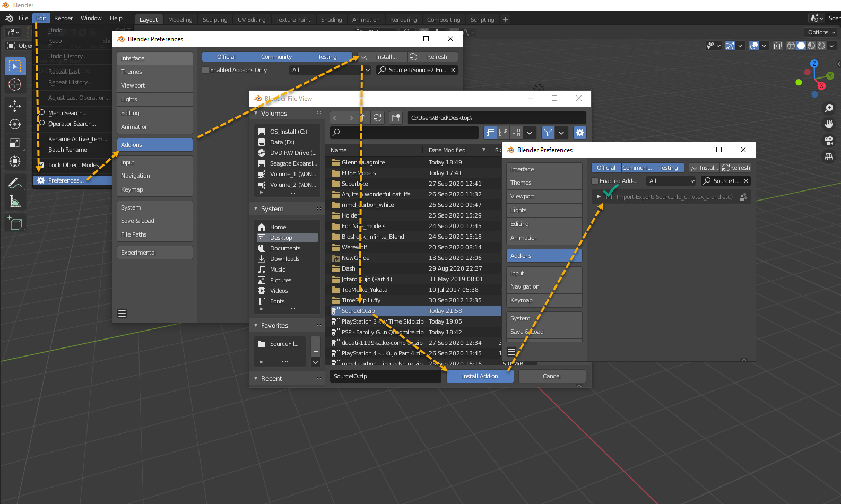This screenshot has width=841, height=504.
Task: Switch perspective/orthographic with grid icon
Action: (828, 157)
